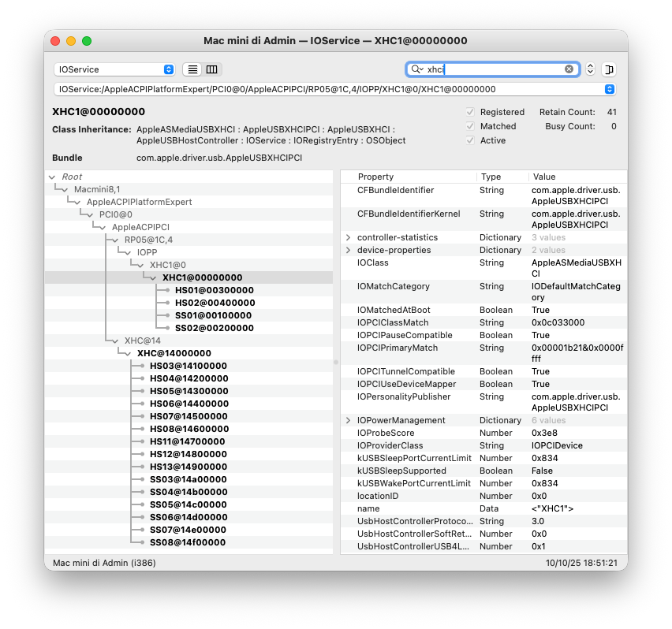Image resolution: width=672 pixels, height=629 pixels.
Task: Select the SS08@14f00000 entry
Action: coord(187,542)
